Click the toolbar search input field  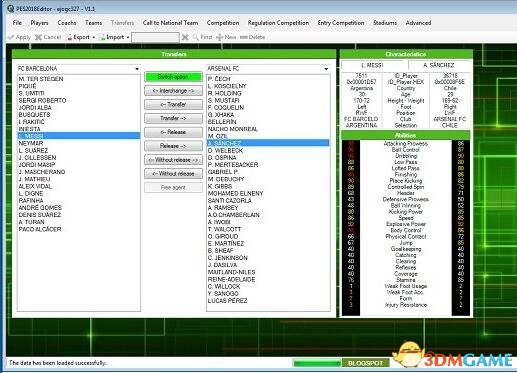pos(155,37)
